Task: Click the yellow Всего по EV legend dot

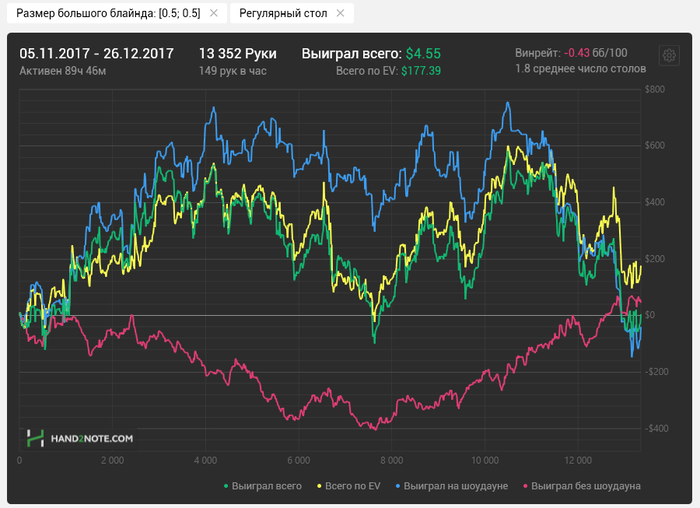Action: 319,486
